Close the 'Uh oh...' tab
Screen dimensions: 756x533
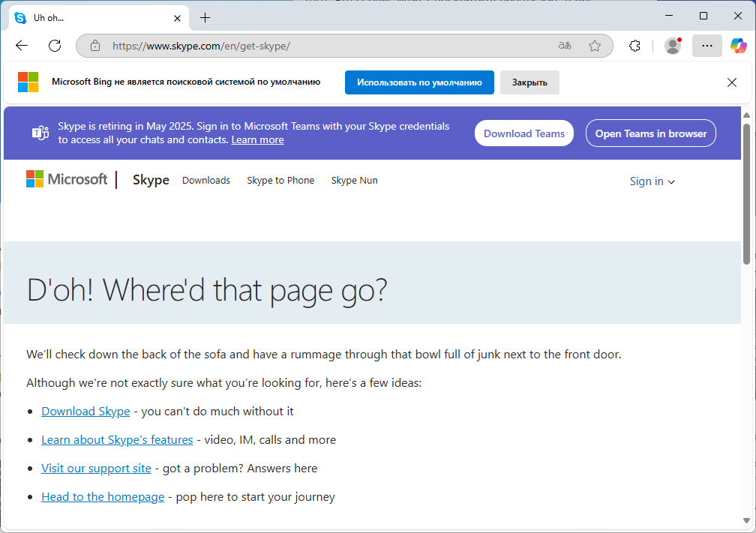click(x=178, y=18)
